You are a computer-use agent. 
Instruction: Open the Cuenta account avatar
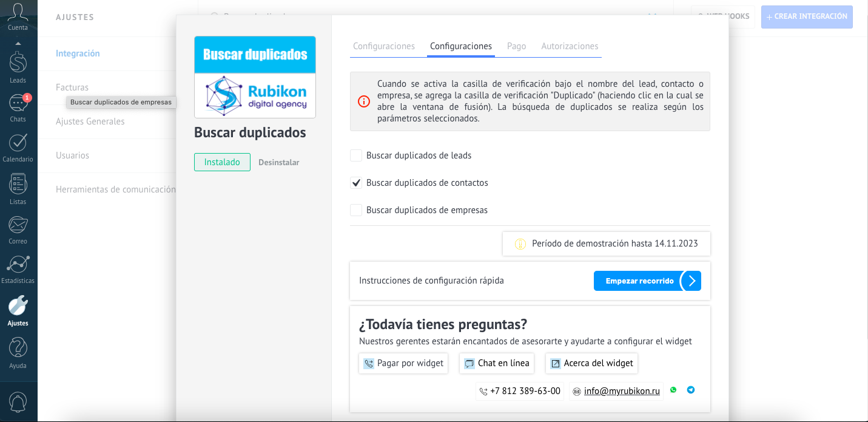(18, 16)
